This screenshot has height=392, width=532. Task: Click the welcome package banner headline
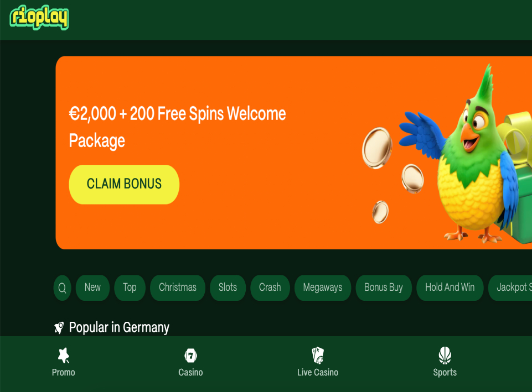click(177, 127)
